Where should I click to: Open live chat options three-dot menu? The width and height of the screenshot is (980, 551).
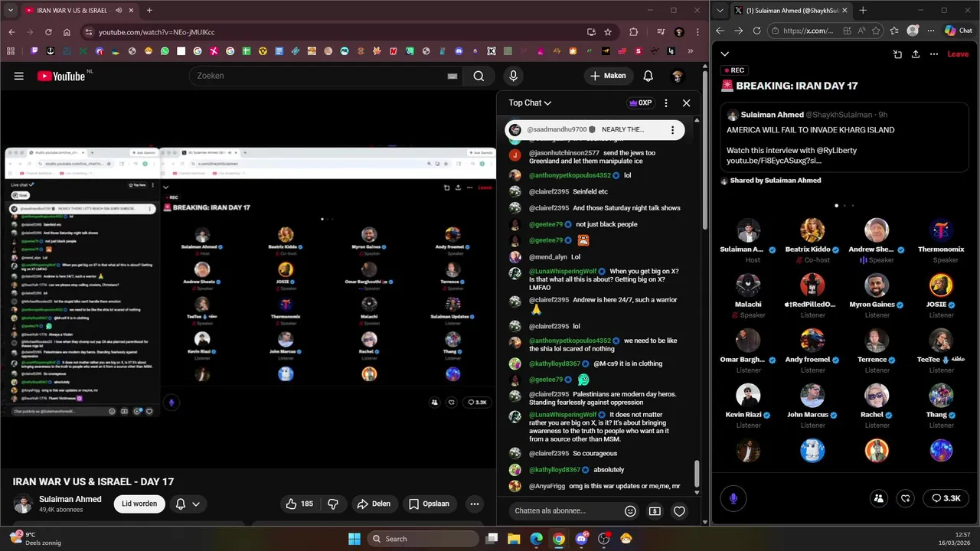666,103
